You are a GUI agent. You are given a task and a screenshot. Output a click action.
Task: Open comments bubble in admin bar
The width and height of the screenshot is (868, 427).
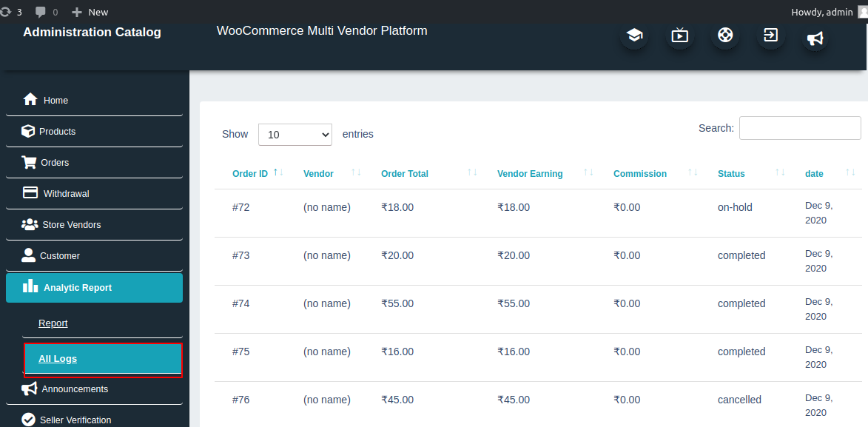pos(41,12)
